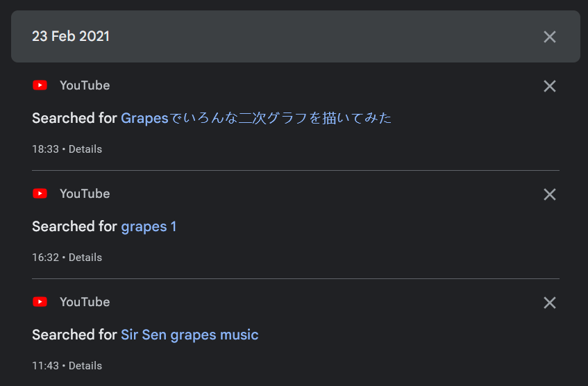Click the YouTube logo icon on the 11:43 entry
The height and width of the screenshot is (386, 588).
click(40, 302)
